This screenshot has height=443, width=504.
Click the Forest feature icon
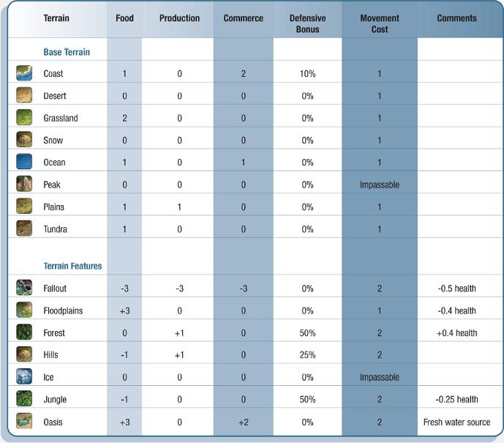pos(24,332)
